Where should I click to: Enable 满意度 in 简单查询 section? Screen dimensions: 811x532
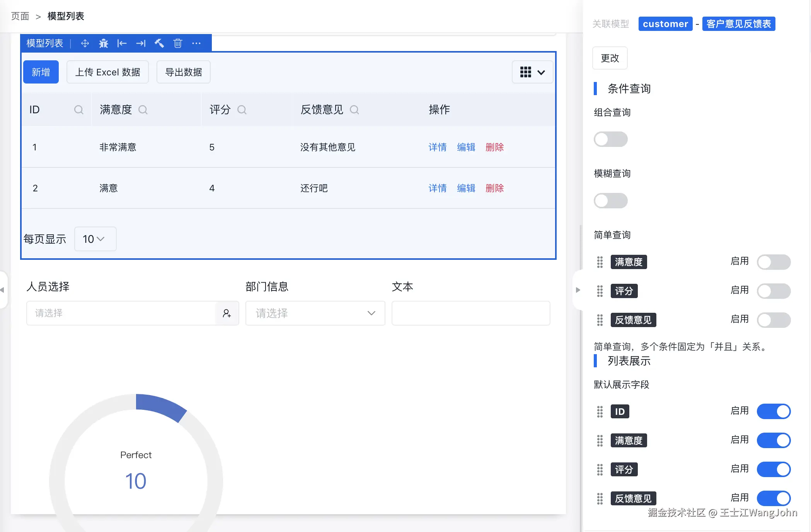[x=774, y=262]
